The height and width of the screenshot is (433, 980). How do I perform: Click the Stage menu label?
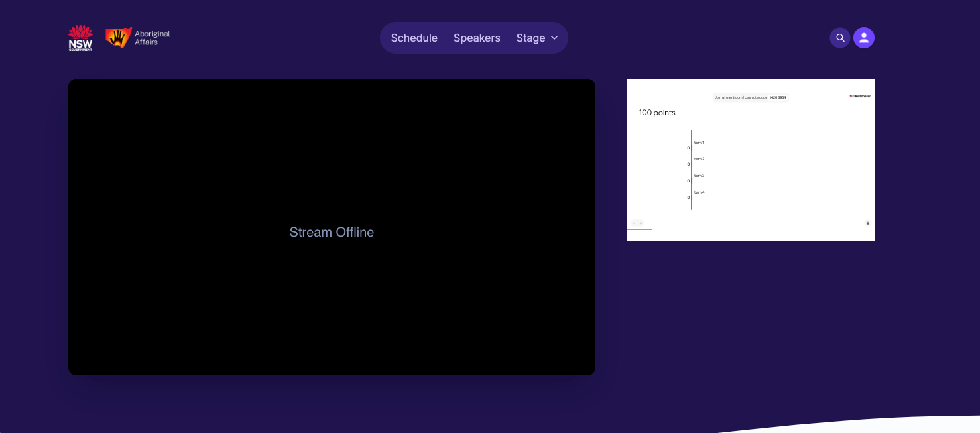[530, 38]
